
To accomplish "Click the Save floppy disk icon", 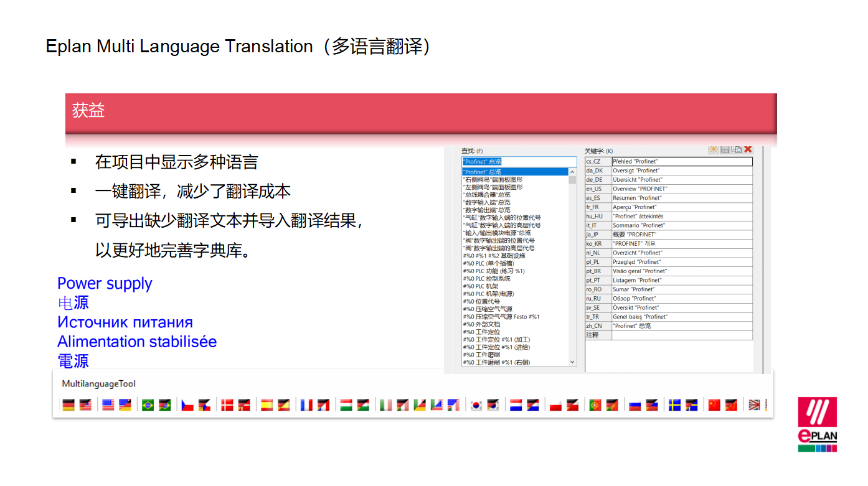I will (x=725, y=150).
